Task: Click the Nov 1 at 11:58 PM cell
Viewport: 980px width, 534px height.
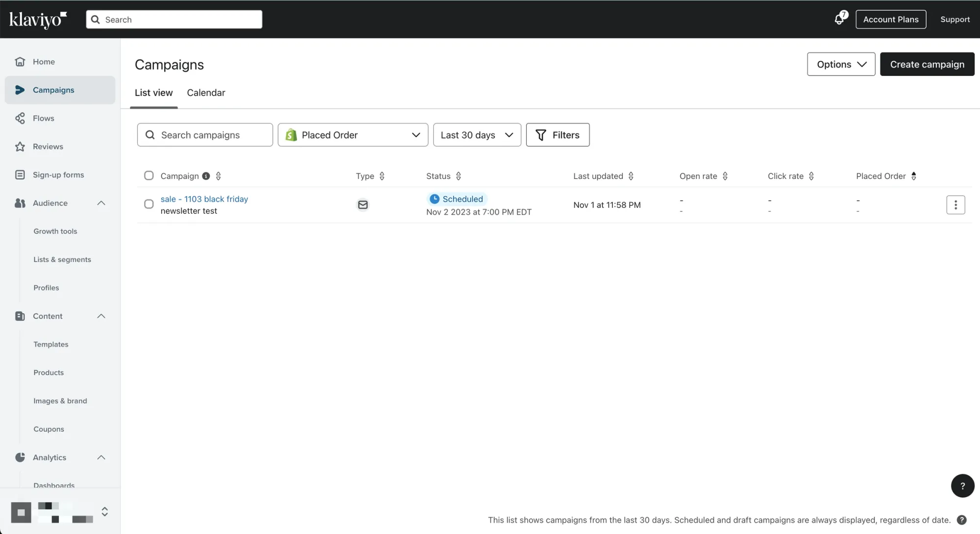Action: point(607,205)
